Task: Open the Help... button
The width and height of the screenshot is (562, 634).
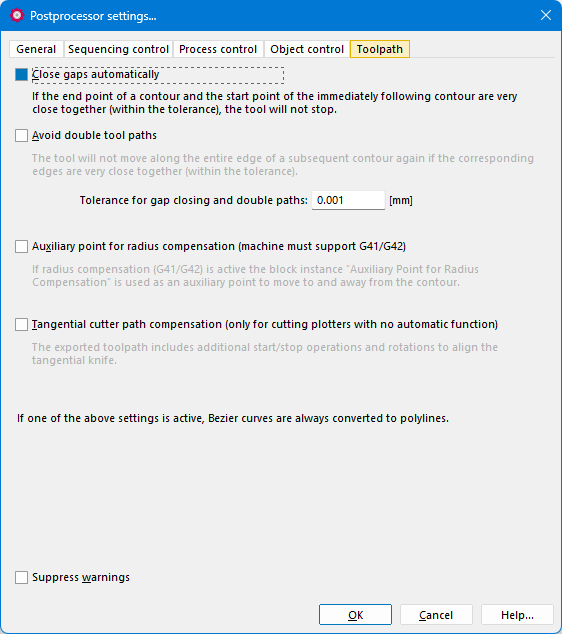Action: tap(517, 615)
